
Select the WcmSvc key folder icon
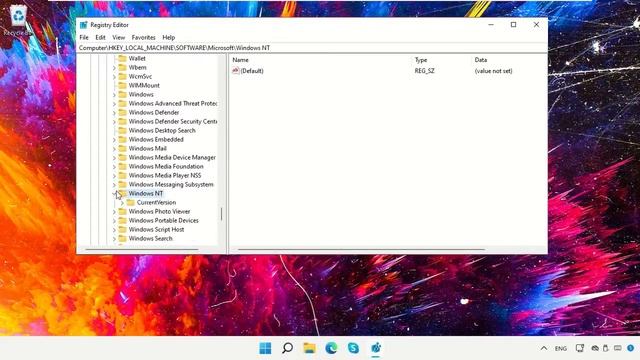coord(122,76)
